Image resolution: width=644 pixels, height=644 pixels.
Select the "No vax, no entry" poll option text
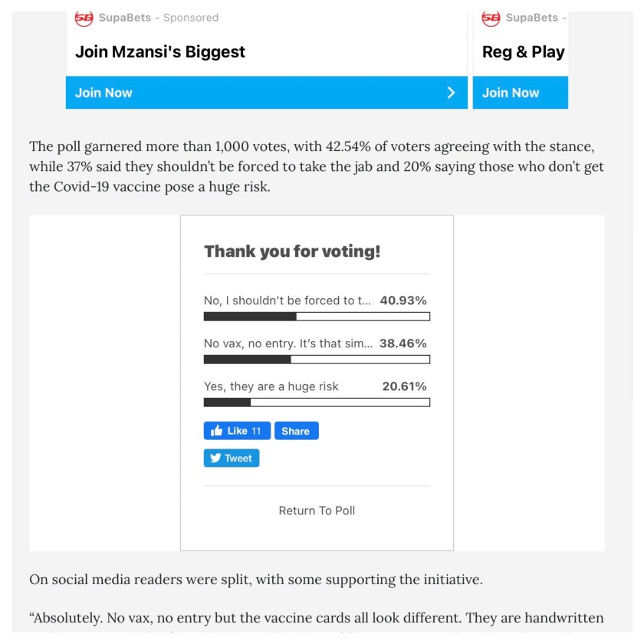(x=287, y=343)
